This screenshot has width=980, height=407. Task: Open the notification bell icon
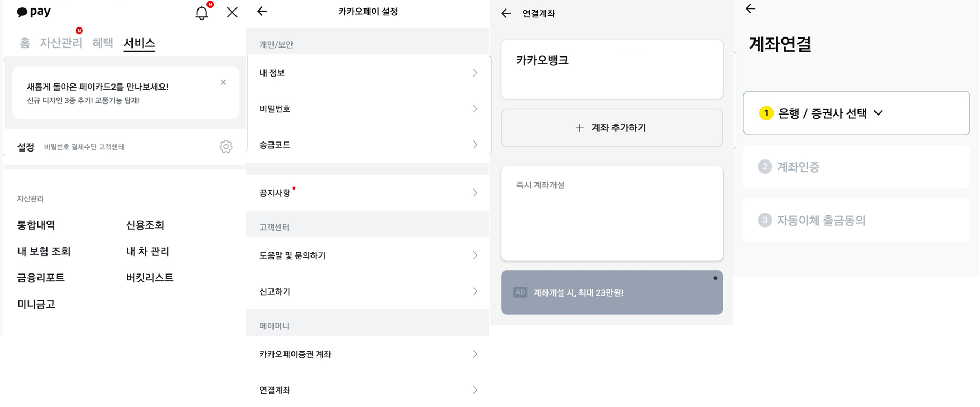click(202, 13)
